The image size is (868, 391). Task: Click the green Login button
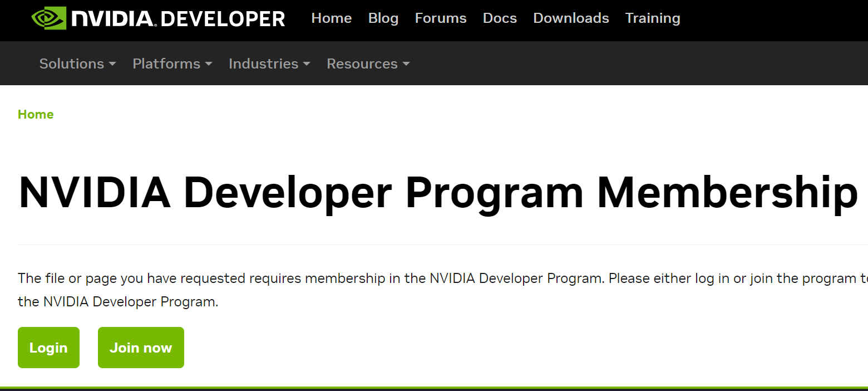click(48, 348)
